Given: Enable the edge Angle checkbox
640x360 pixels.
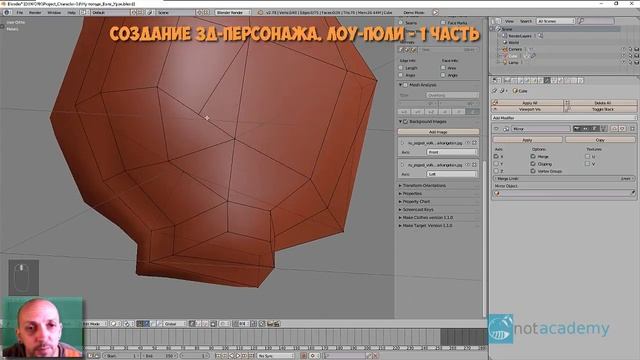Looking at the screenshot, I should 401,75.
